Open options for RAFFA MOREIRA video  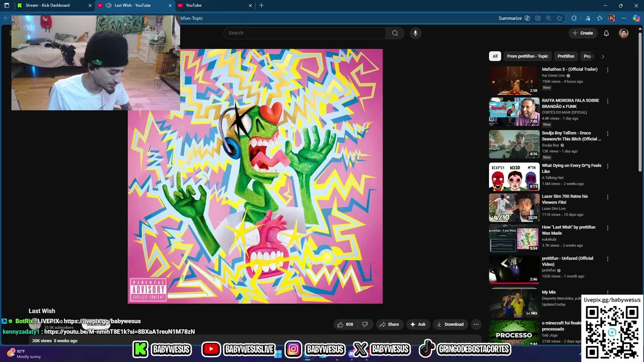[607, 101]
